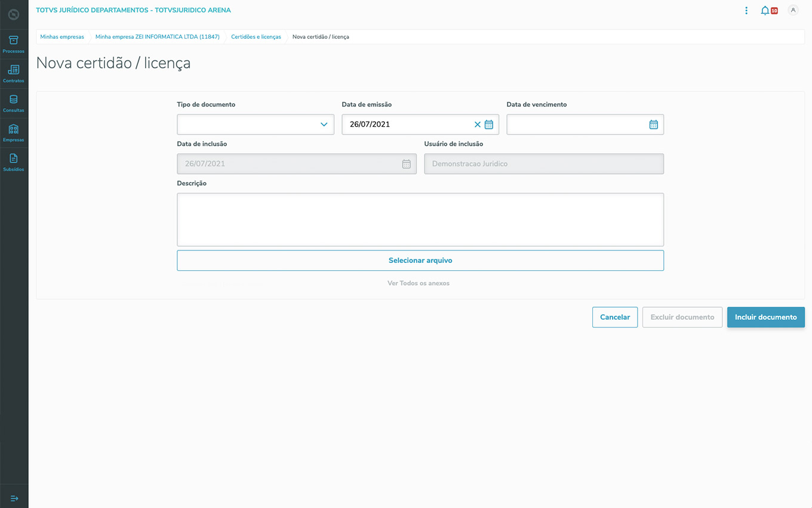
Task: Navigate to Minhas empresas breadcrumb
Action: 62,37
